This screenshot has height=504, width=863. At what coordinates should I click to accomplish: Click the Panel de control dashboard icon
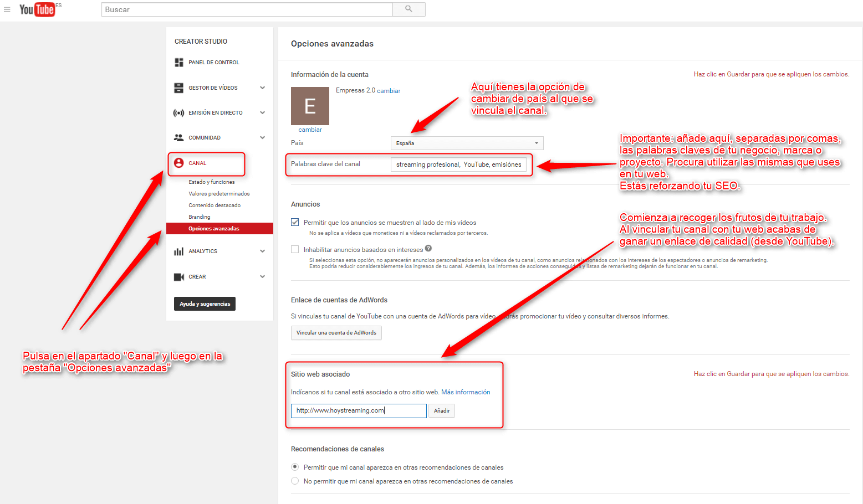[x=179, y=63]
